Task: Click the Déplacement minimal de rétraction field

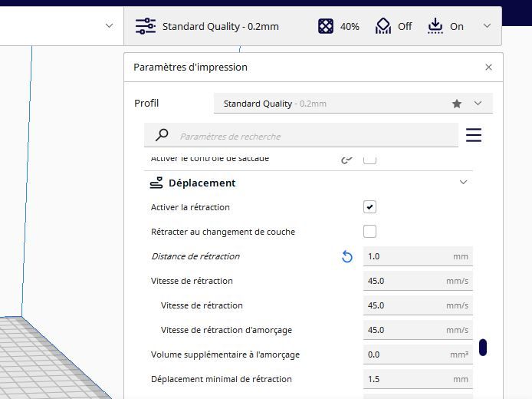Action: [418, 379]
